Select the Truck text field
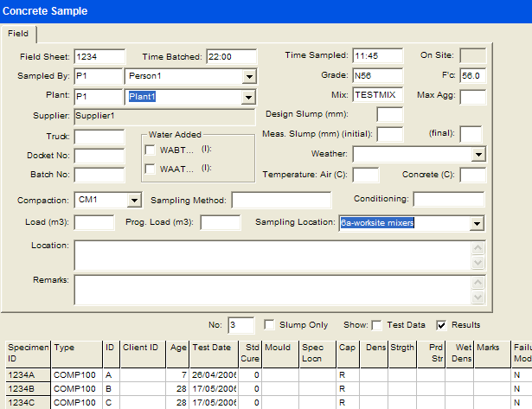This screenshot has height=409, width=532. pyautogui.click(x=99, y=137)
